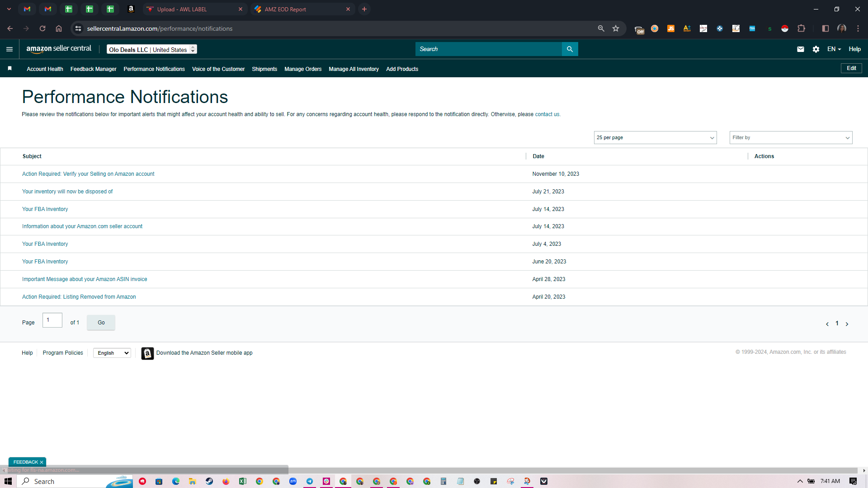The height and width of the screenshot is (488, 868).
Task: Open 'Action Required: Listing Removed from Amazon'
Action: pyautogui.click(x=79, y=297)
